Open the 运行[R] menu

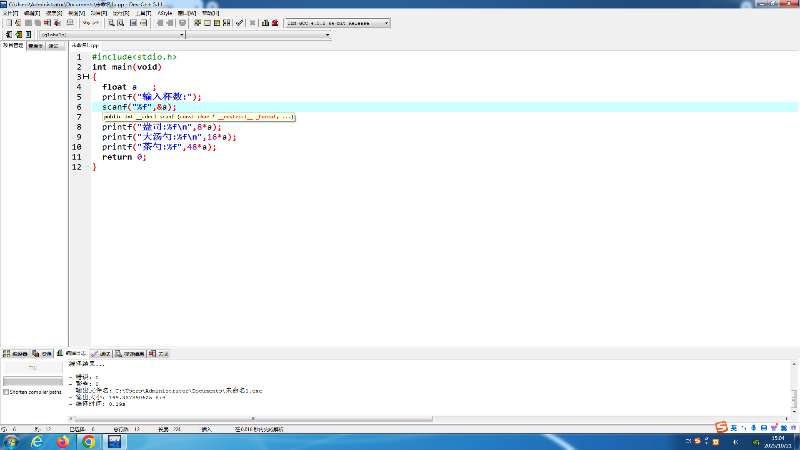coord(121,13)
